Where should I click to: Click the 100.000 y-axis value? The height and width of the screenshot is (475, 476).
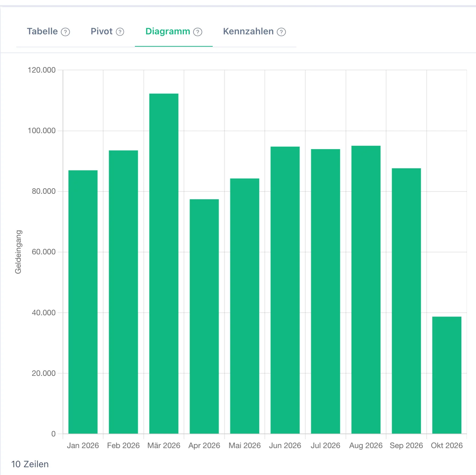click(x=42, y=131)
